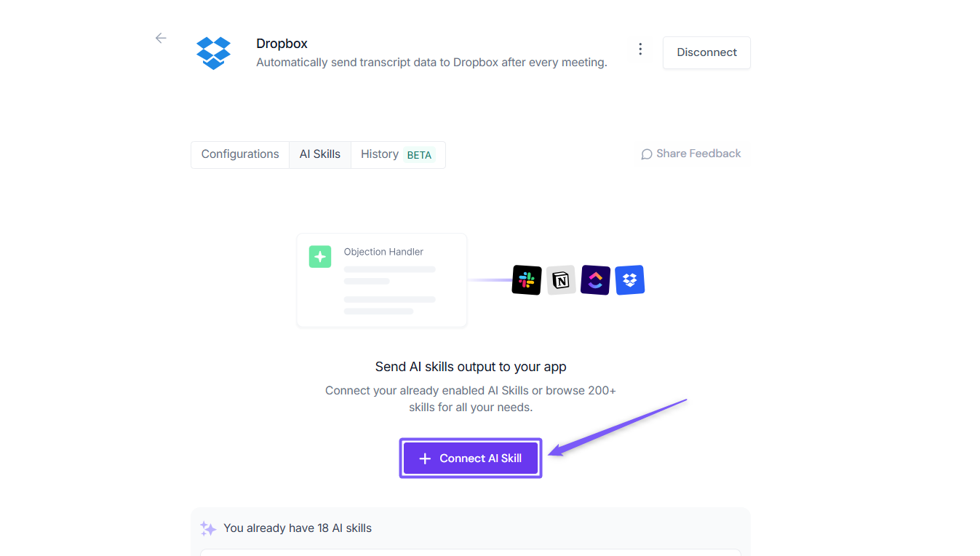The width and height of the screenshot is (980, 556).
Task: Select the Objection Handler card title
Action: click(x=383, y=252)
